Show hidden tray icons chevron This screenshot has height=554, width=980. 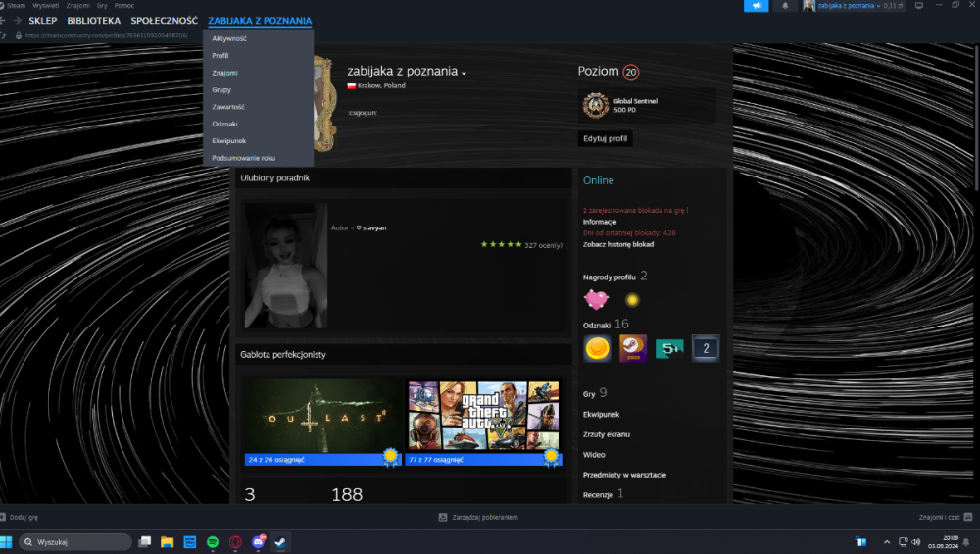tap(886, 542)
